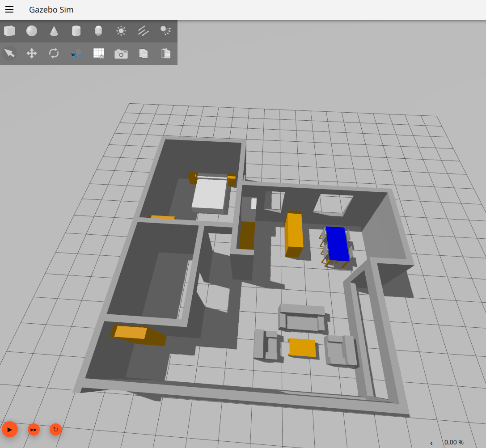Screen dimensions: 486x448
Task: Reset the simulation
Action: pyautogui.click(x=55, y=430)
